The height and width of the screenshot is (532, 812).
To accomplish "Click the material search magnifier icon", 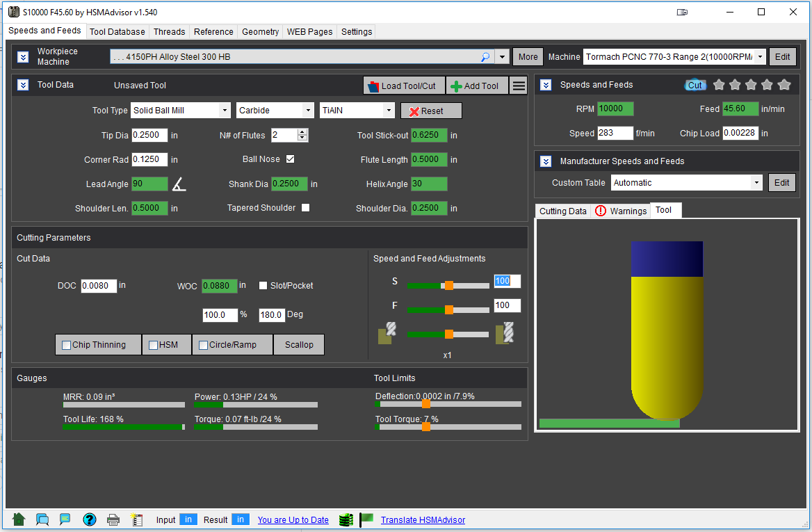I will (x=485, y=57).
